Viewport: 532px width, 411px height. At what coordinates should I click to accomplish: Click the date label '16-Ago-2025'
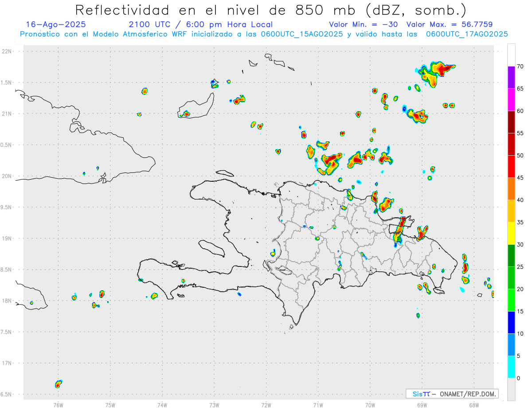point(56,24)
